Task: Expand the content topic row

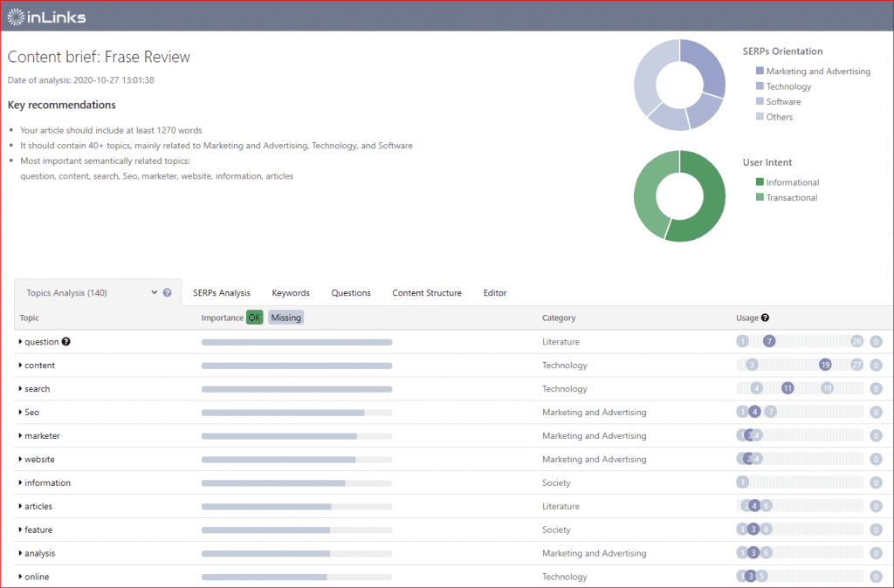Action: tap(21, 366)
